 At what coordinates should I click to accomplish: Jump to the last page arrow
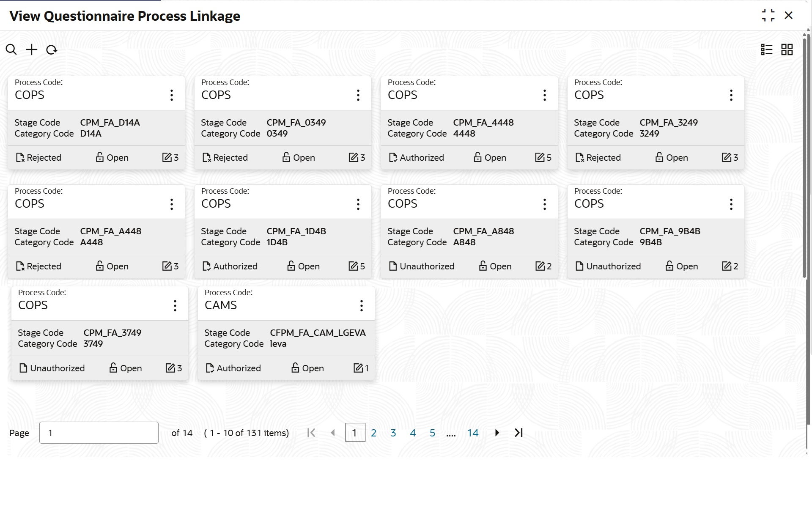pos(519,433)
